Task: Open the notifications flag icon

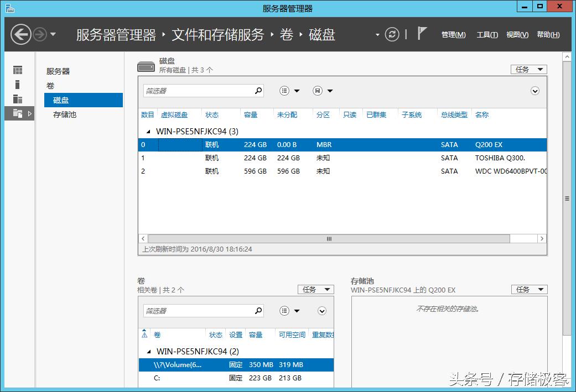Action: (x=422, y=34)
